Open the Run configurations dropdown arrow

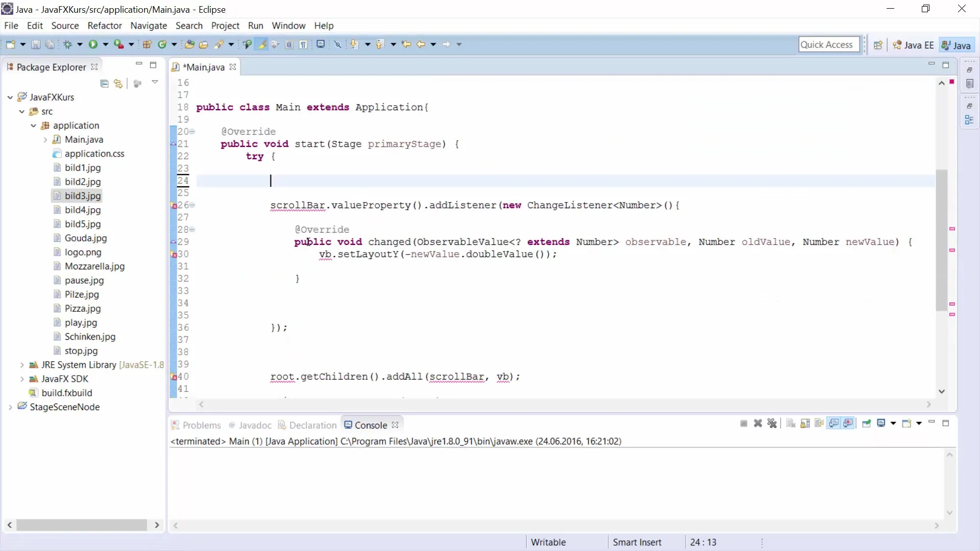tap(106, 44)
